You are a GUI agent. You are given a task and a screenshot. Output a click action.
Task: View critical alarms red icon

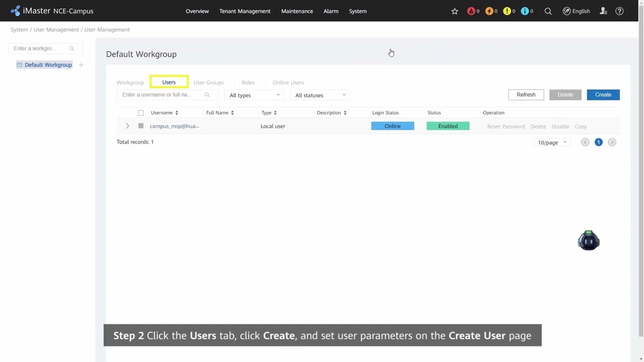click(x=471, y=11)
